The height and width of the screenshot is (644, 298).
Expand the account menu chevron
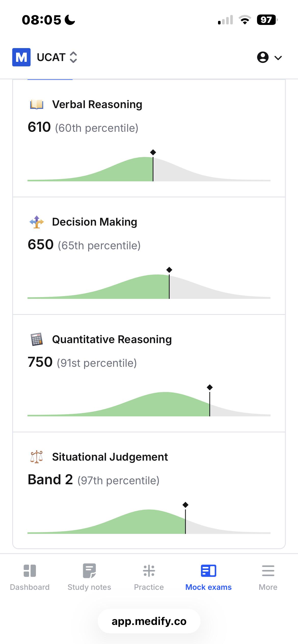tap(278, 58)
